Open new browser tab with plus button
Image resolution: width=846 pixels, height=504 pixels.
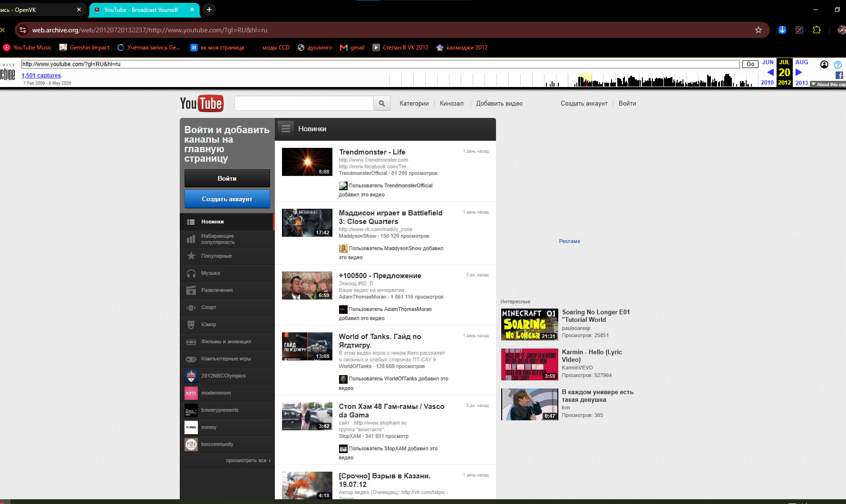click(209, 10)
